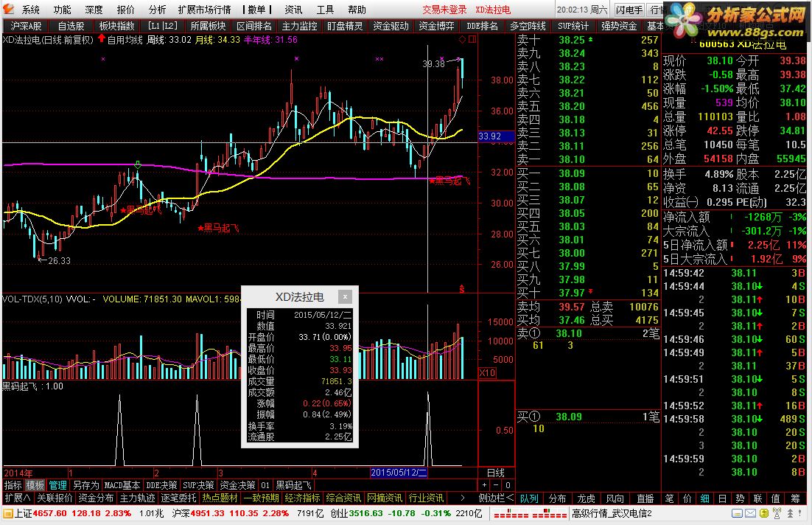This screenshot has height=525, width=812.
Task: Select the 资金博弈 tab
Action: [x=436, y=26]
